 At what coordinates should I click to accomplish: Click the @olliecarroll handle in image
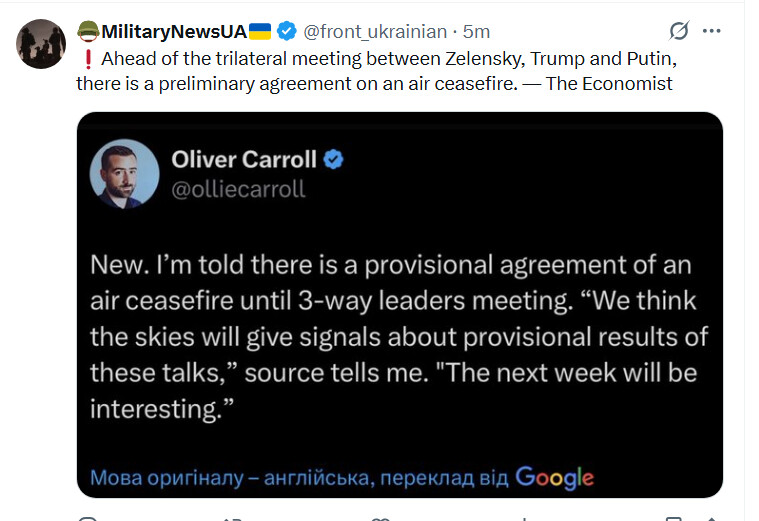[238, 189]
